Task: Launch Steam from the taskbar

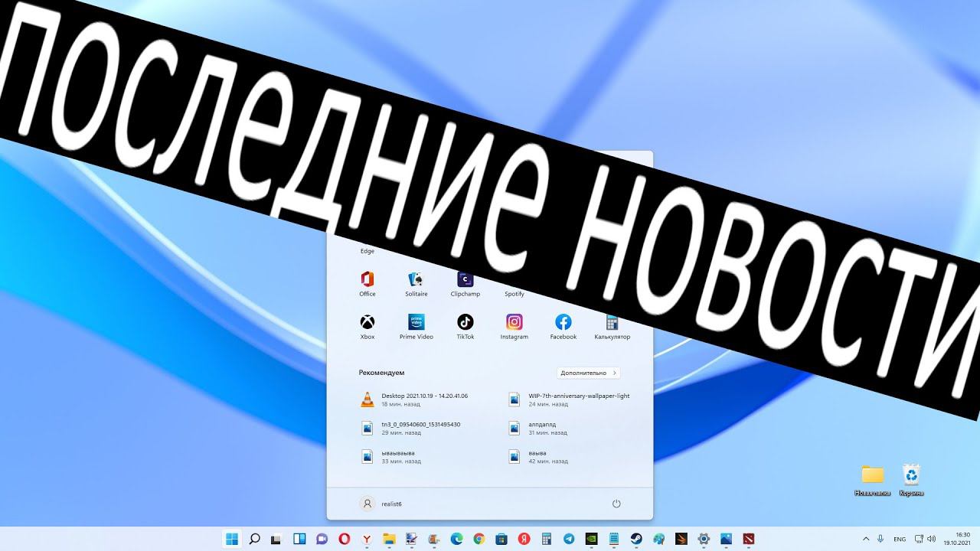Action: (636, 539)
